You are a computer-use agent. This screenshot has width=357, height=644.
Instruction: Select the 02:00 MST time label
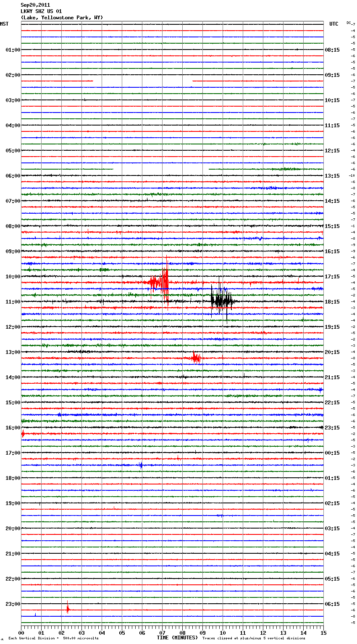click(13, 75)
